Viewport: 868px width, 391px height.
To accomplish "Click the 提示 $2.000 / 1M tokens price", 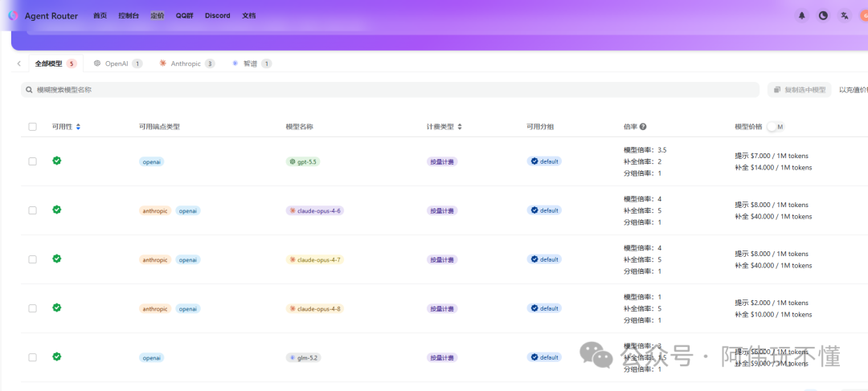I will pos(772,303).
